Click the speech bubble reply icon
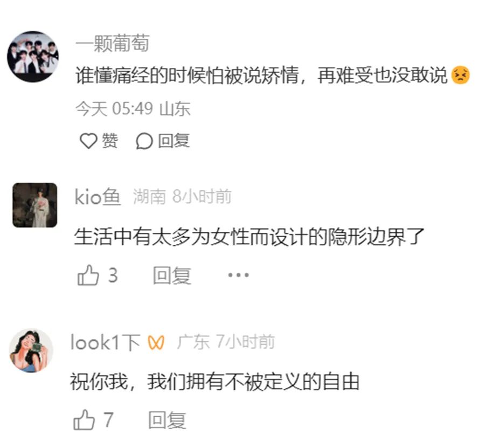Screen dimensions: 485x448 144,141
